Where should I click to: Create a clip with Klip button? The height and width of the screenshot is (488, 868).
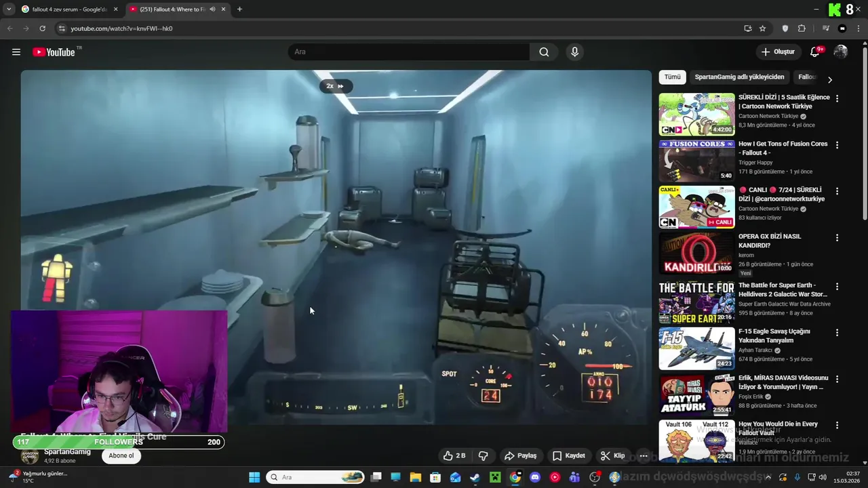tap(612, 455)
